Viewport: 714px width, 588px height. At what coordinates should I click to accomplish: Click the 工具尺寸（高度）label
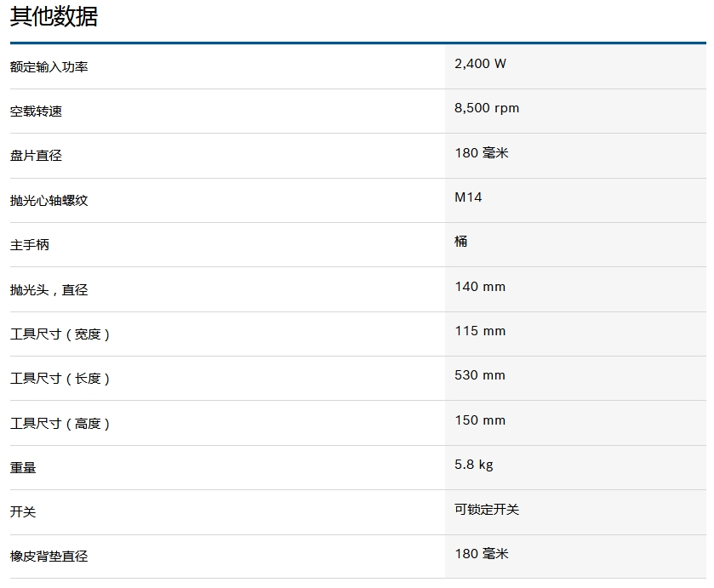coord(60,424)
